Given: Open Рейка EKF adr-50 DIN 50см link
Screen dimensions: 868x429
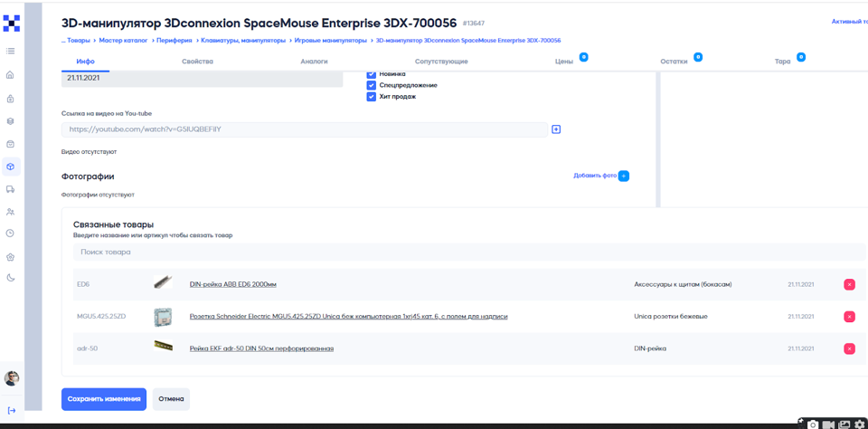Looking at the screenshot, I should [x=261, y=348].
